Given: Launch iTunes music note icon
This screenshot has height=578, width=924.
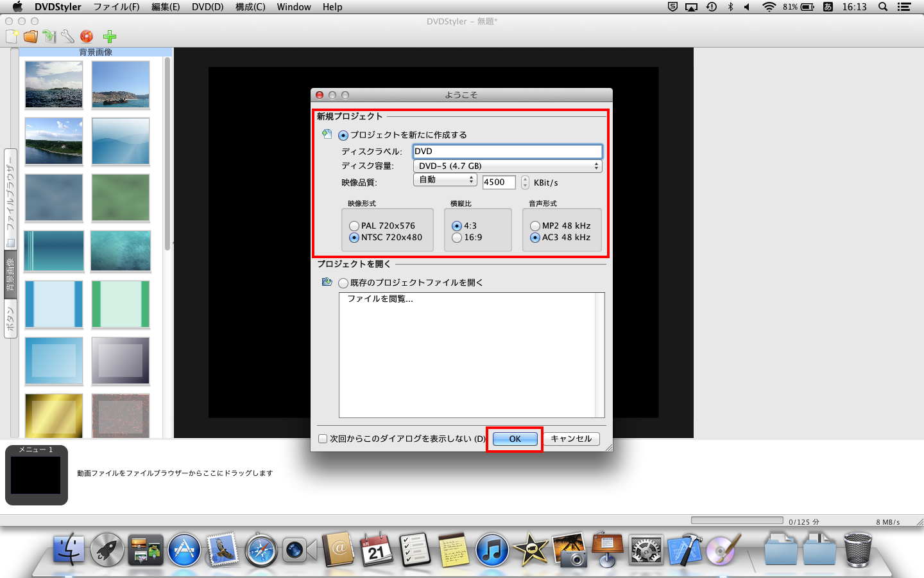Looking at the screenshot, I should pyautogui.click(x=492, y=550).
